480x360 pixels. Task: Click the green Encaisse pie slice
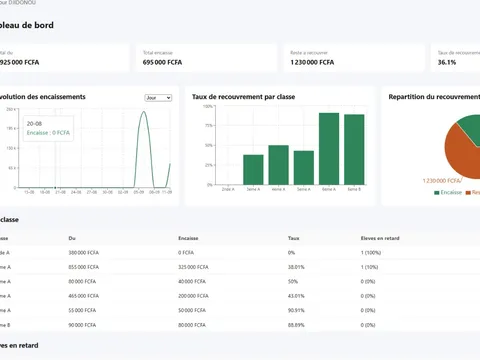pyautogui.click(x=470, y=128)
